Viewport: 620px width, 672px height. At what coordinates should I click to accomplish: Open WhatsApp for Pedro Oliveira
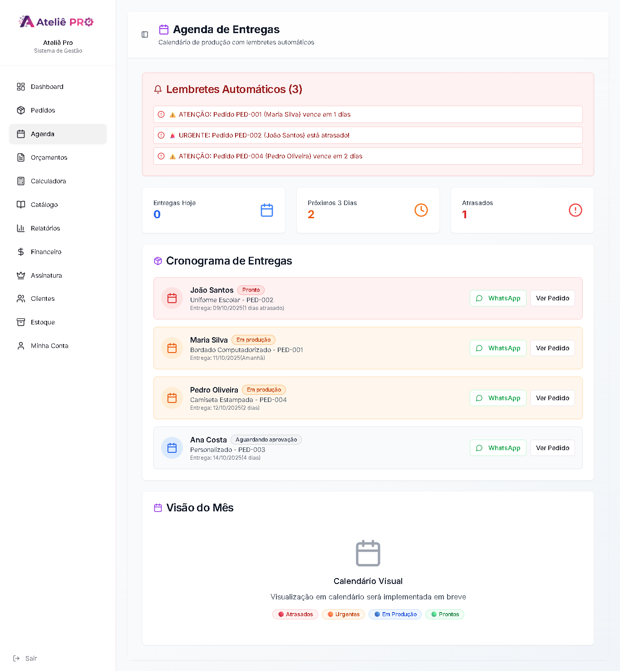tap(498, 398)
